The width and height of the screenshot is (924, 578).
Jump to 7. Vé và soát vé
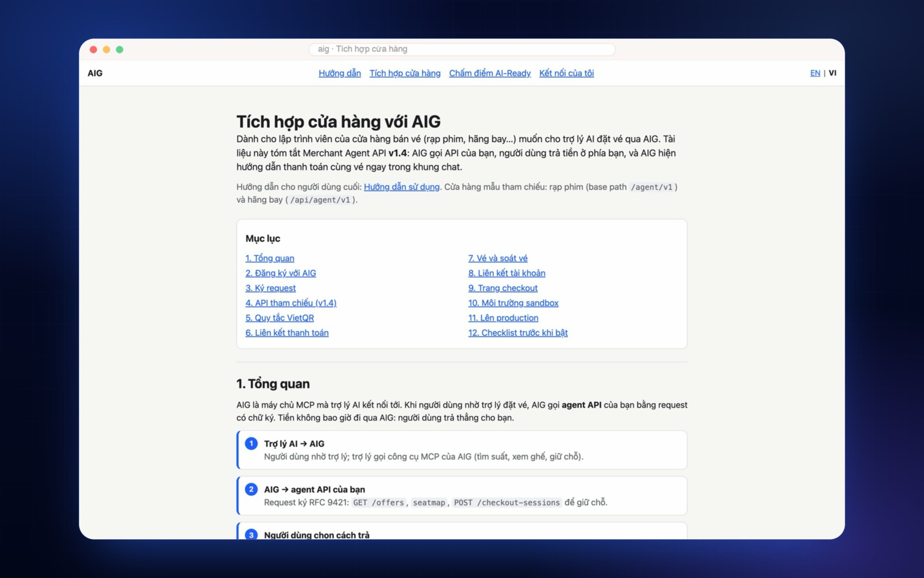coord(498,258)
